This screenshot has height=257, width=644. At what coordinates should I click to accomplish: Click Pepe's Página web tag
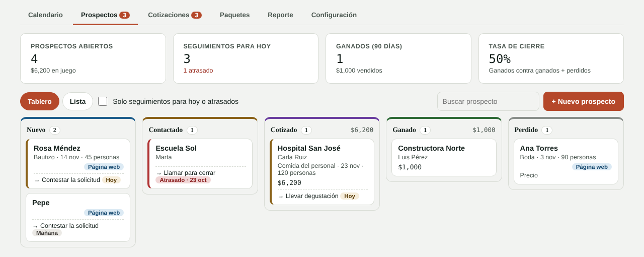(x=104, y=213)
